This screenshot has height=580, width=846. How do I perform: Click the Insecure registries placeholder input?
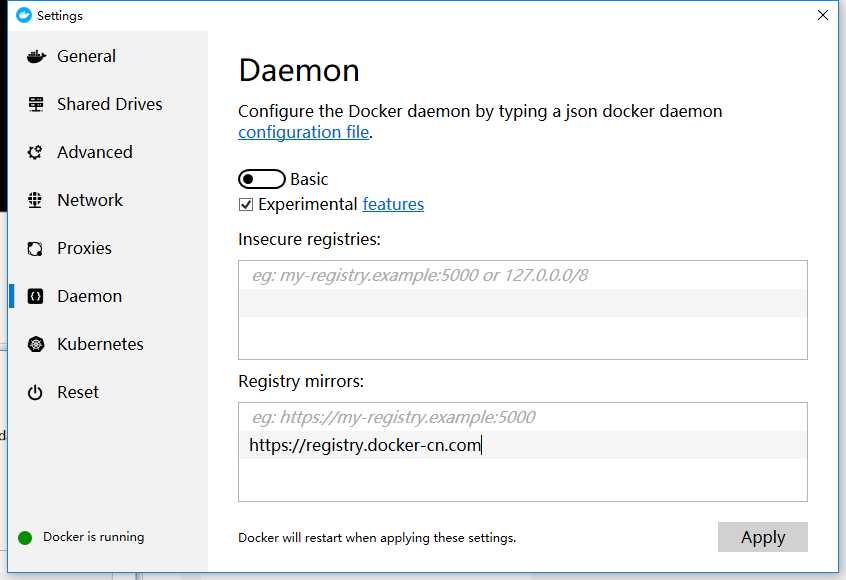point(522,275)
